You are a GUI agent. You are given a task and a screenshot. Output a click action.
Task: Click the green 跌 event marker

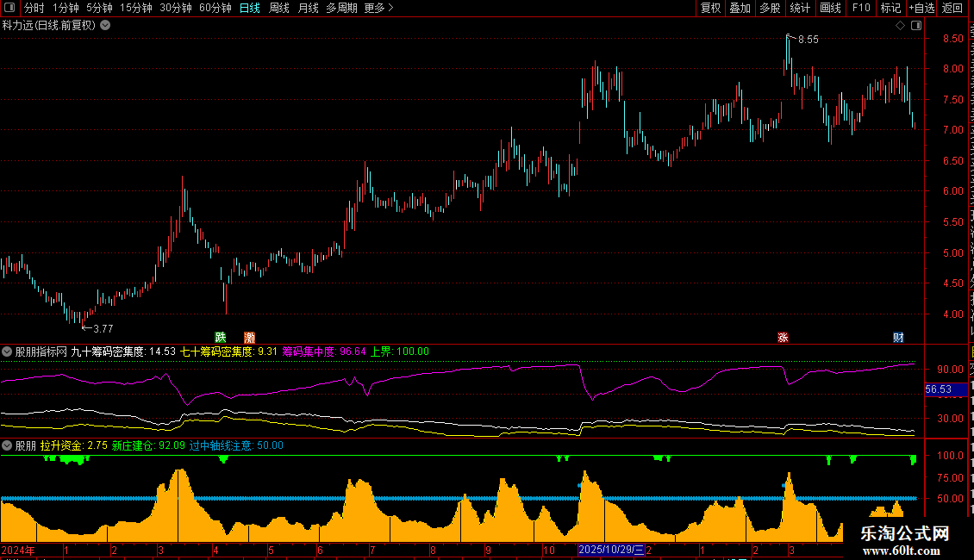pyautogui.click(x=221, y=337)
